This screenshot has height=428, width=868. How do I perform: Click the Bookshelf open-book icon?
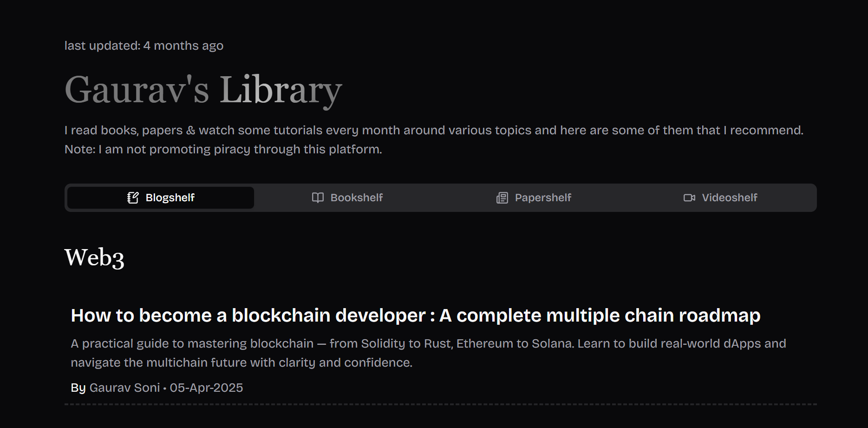point(318,198)
